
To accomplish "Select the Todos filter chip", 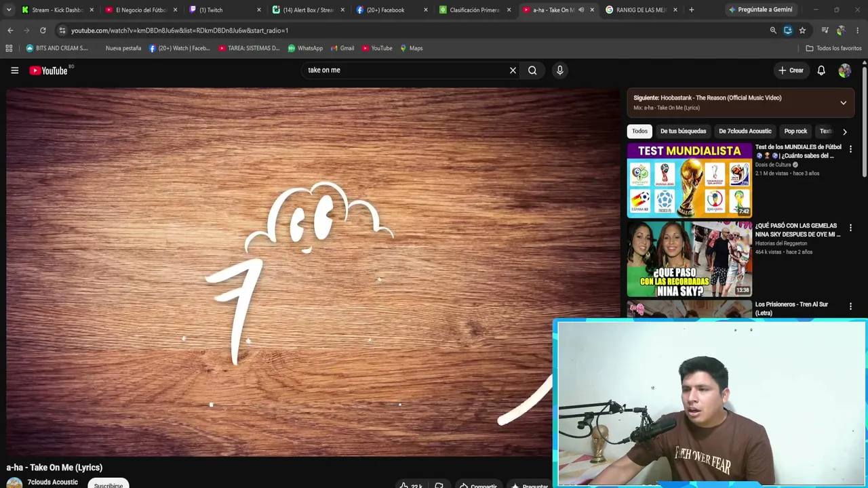I will click(x=639, y=131).
